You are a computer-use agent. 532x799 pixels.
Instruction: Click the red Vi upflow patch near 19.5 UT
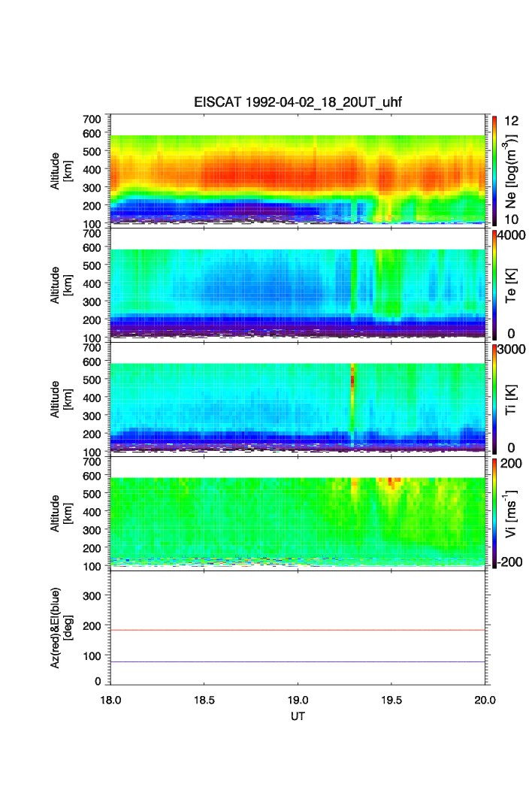click(x=391, y=482)
